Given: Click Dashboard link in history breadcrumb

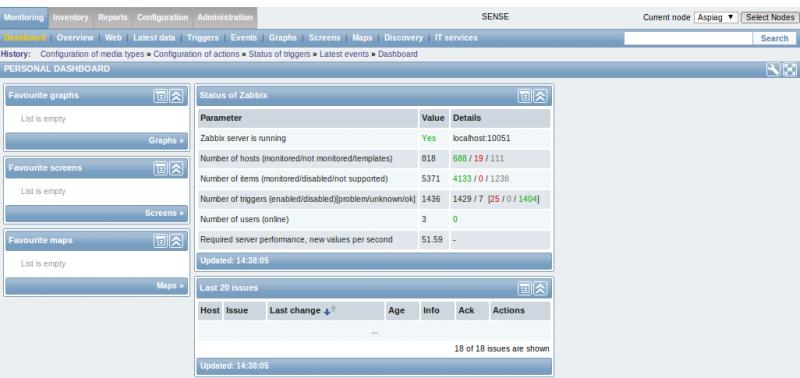Looking at the screenshot, I should coord(398,54).
